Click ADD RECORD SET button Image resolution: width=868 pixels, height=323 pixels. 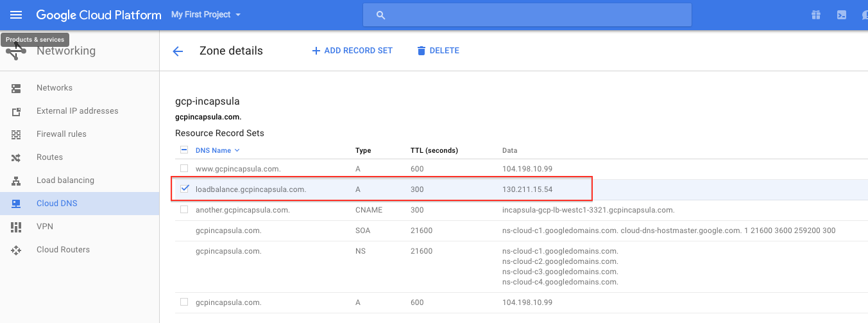[352, 51]
